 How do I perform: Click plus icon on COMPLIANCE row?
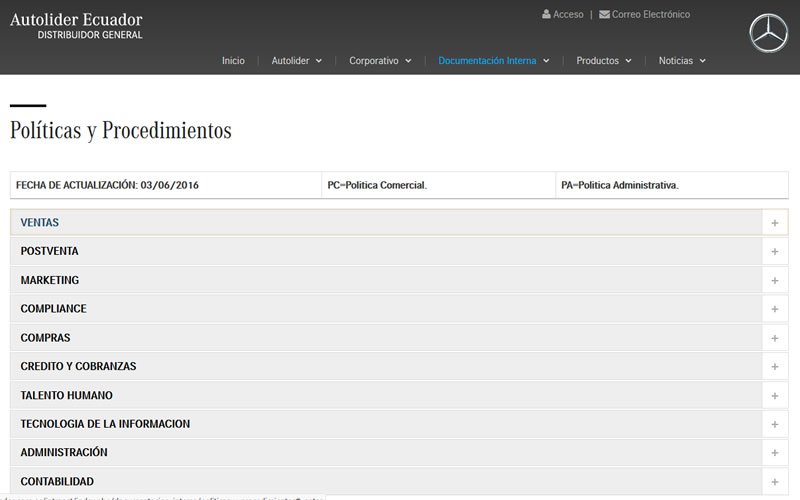coord(774,309)
